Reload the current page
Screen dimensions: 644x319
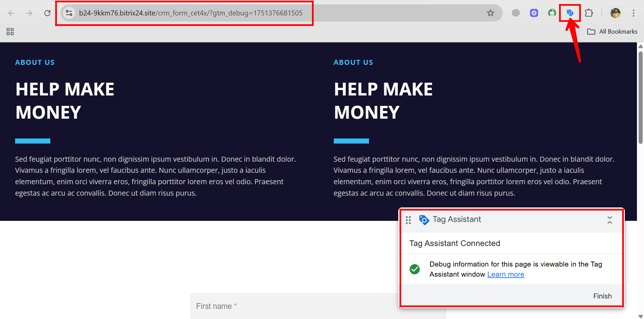click(x=47, y=13)
